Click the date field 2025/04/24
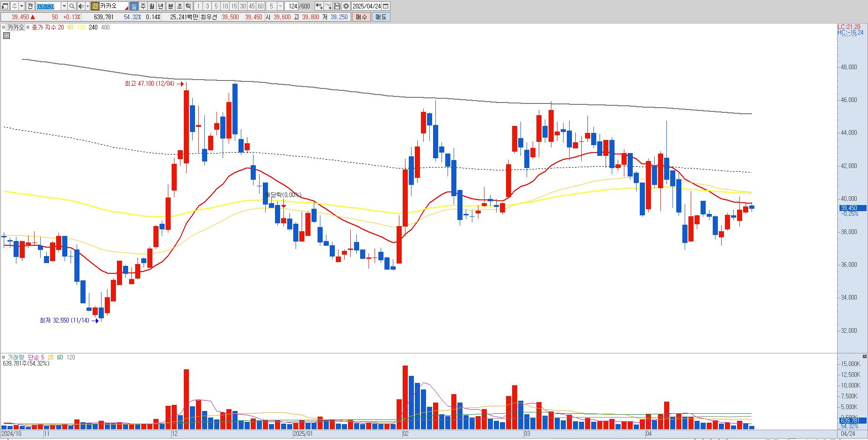The image size is (868, 440). point(367,6)
